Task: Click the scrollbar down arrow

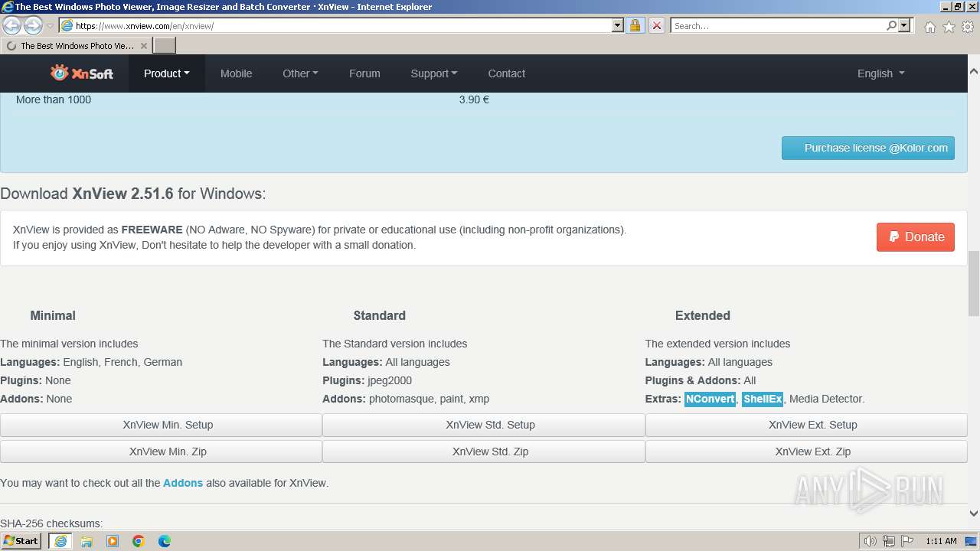Action: point(974,514)
